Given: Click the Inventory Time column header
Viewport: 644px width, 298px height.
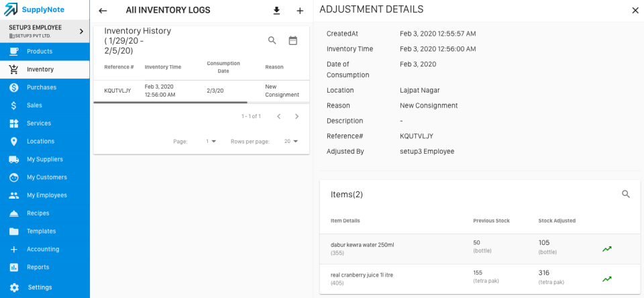Looking at the screenshot, I should 162,67.
